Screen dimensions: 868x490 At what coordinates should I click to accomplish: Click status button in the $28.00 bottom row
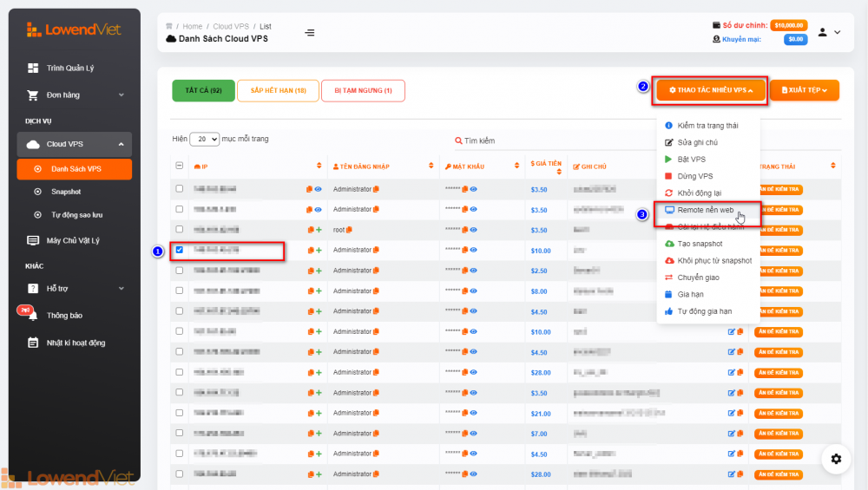pos(779,474)
